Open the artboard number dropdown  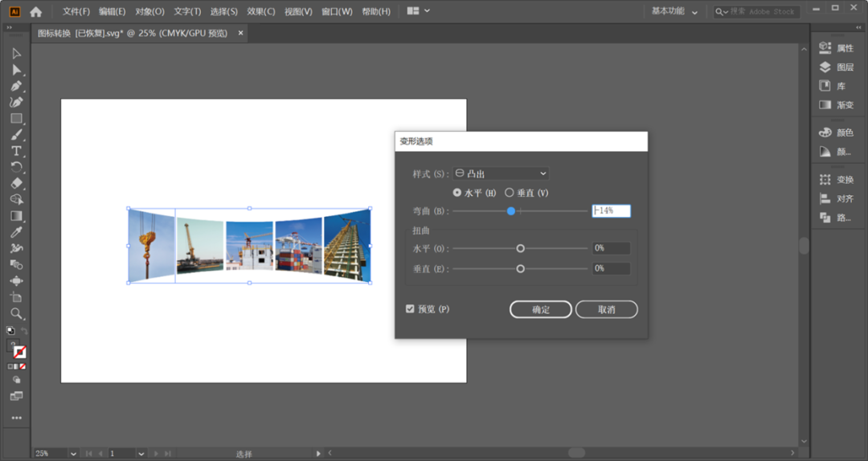[141, 454]
